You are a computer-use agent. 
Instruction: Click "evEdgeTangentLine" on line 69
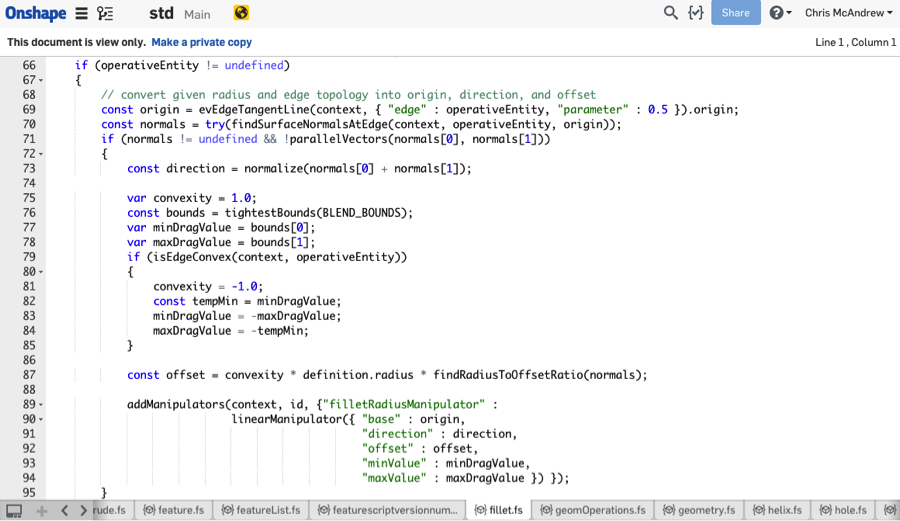(254, 110)
